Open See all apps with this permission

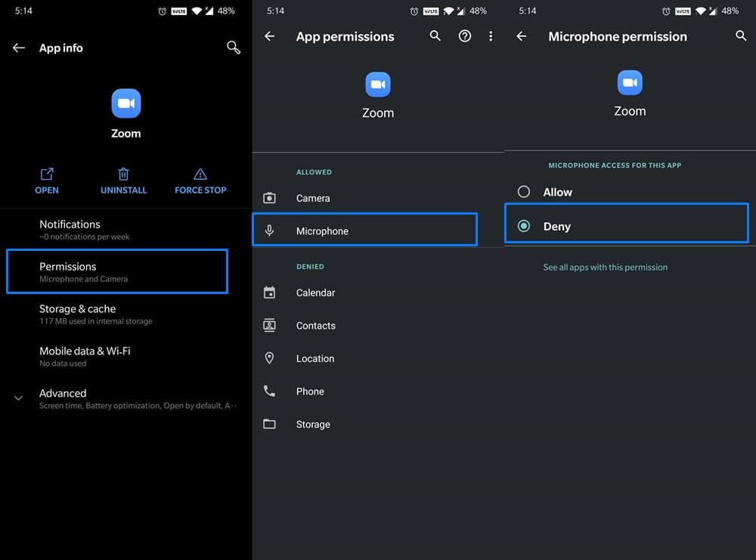tap(605, 267)
